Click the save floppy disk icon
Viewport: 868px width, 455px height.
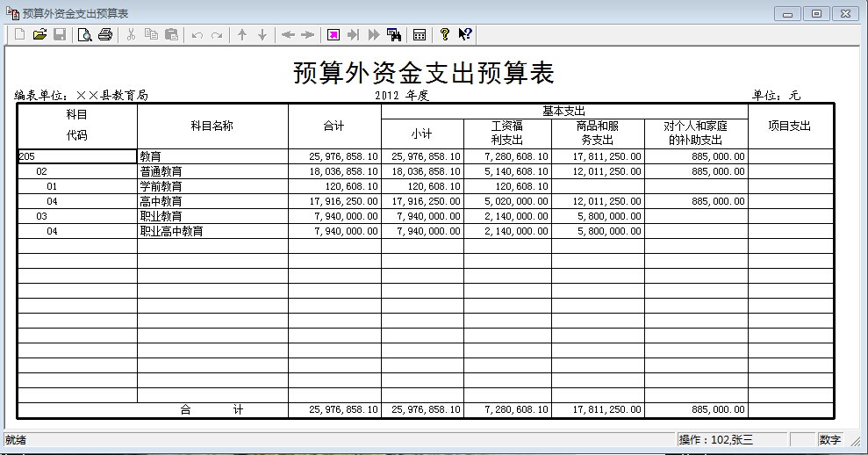click(60, 34)
